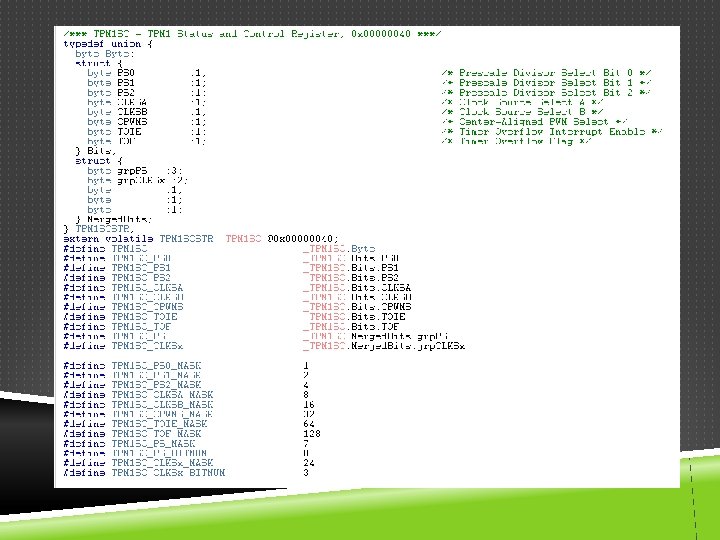Select the 'byte grpPS :3;' declaration
Image resolution: width=720 pixels, height=540 pixels.
tap(135, 171)
